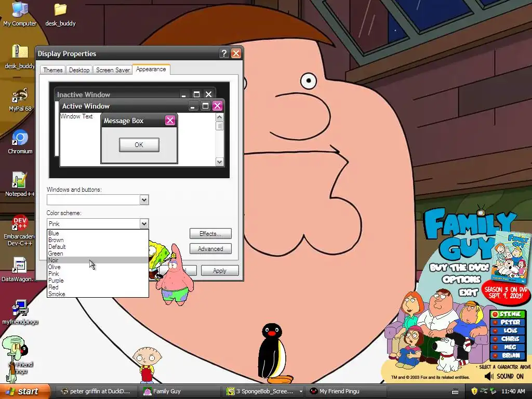532x399 pixels.
Task: Choose Brown from color scheme list
Action: coord(98,240)
